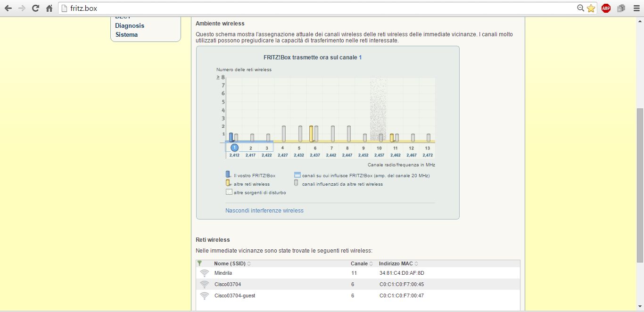
Task: Open the Adblock Plus extension icon
Action: coord(606,8)
